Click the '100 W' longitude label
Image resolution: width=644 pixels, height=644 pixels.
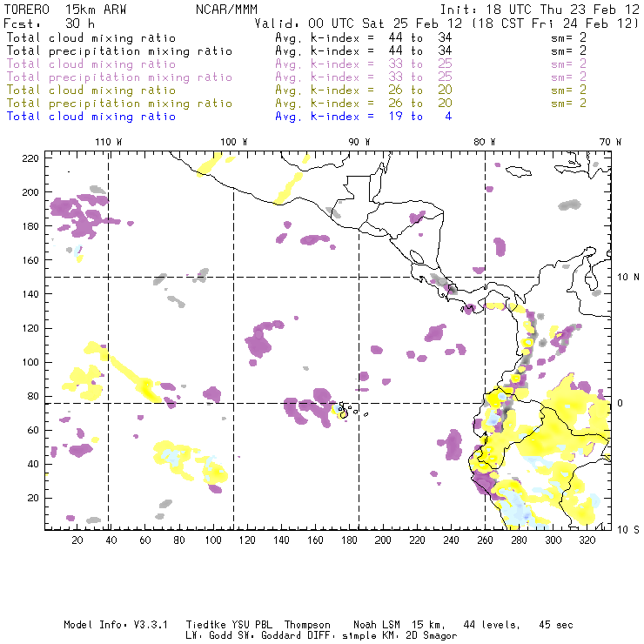point(234,142)
